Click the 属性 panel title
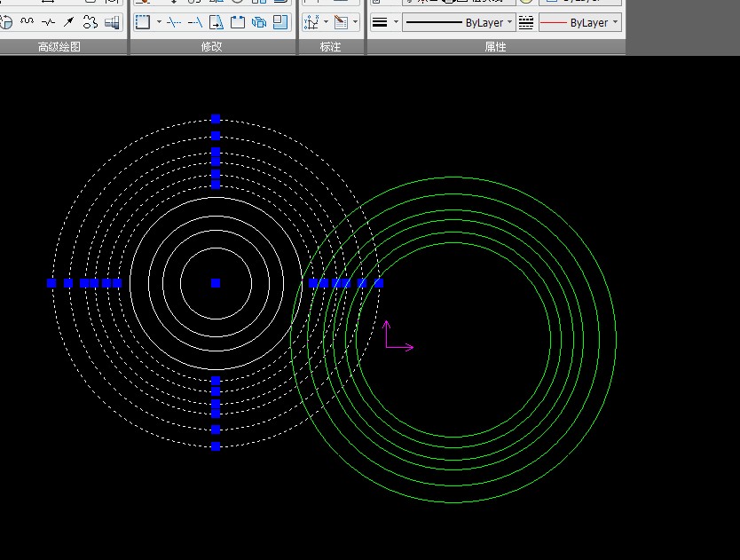 [495, 47]
